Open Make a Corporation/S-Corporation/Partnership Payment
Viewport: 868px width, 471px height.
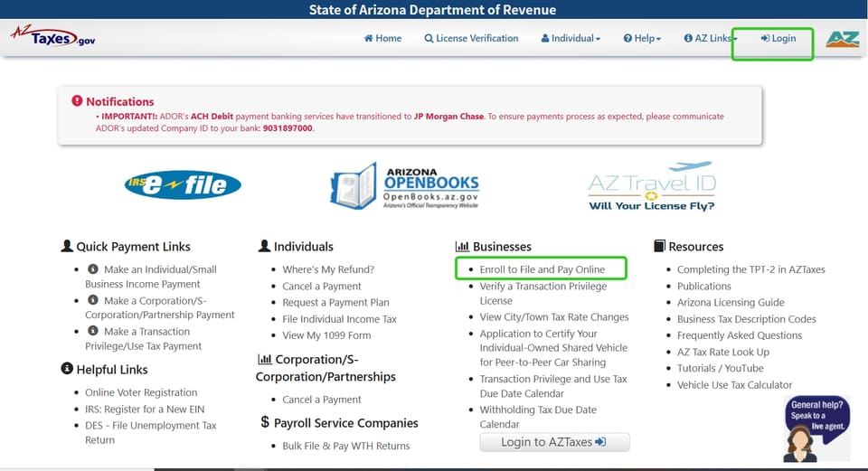click(159, 307)
